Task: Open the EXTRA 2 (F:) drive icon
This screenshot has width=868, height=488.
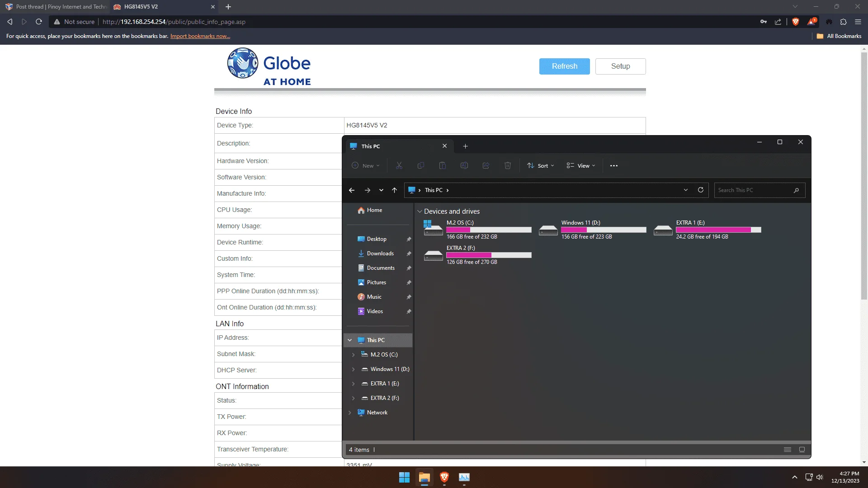Action: click(x=433, y=255)
